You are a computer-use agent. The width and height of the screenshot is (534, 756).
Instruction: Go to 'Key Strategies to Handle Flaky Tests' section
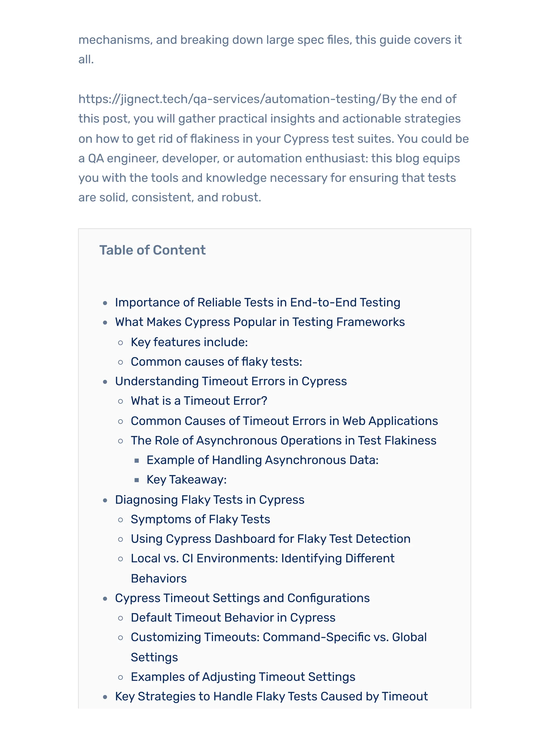click(x=271, y=697)
